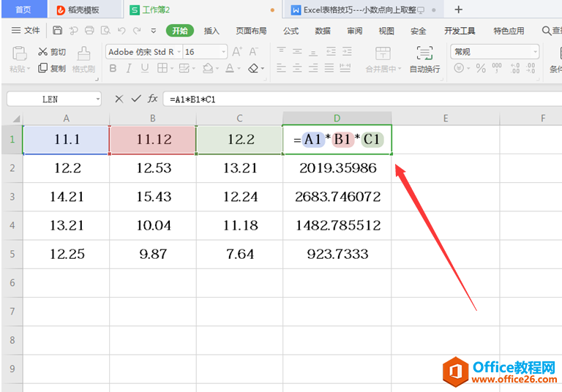Switch to the 公式 ribbon tab
Image resolution: width=562 pixels, height=392 pixels.
click(291, 31)
